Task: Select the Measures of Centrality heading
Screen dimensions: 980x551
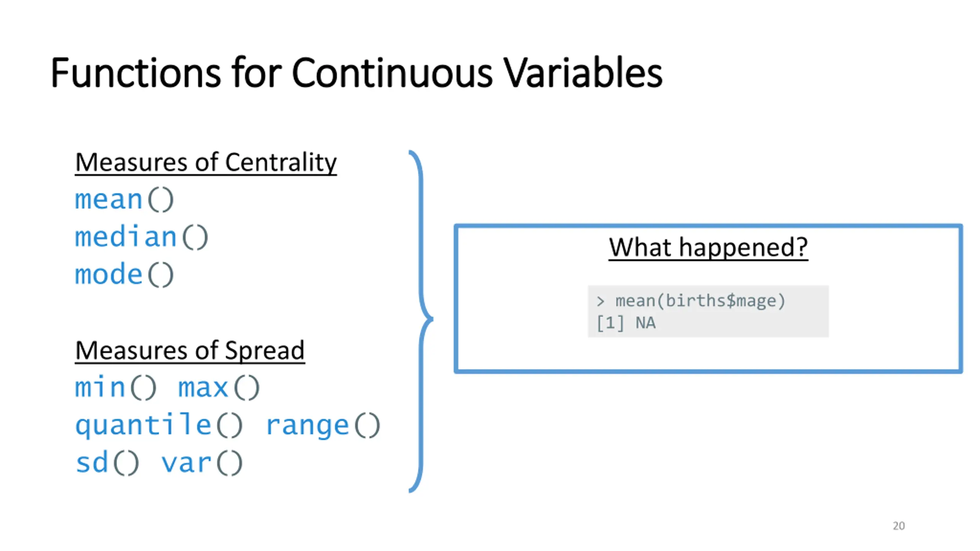Action: (x=206, y=163)
